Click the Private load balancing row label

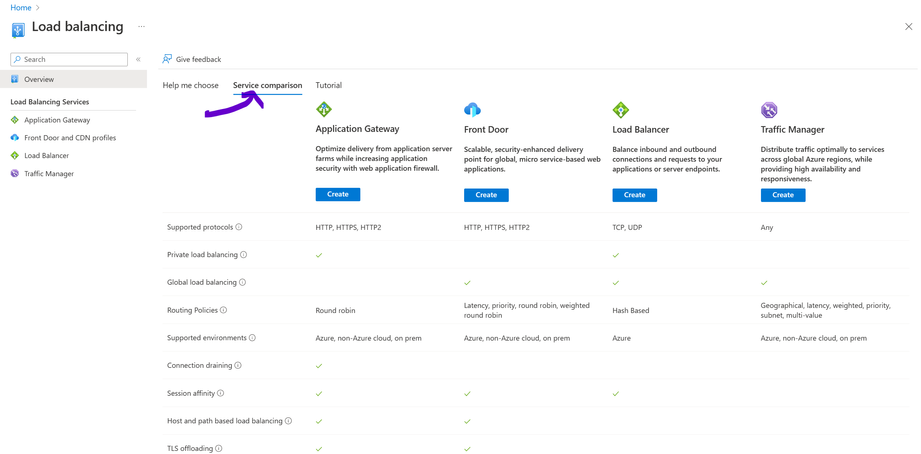pyautogui.click(x=203, y=255)
